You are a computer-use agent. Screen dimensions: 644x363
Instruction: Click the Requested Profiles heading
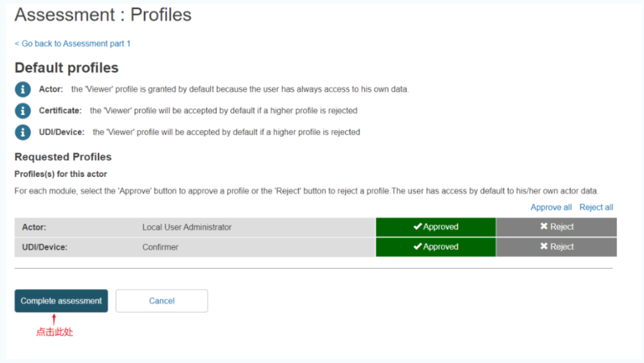tap(63, 157)
